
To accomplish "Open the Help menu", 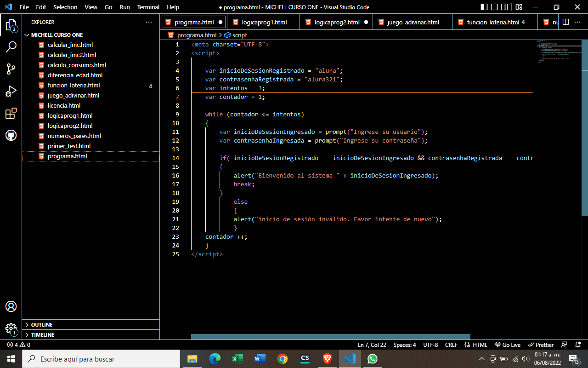I will pyautogui.click(x=173, y=7).
